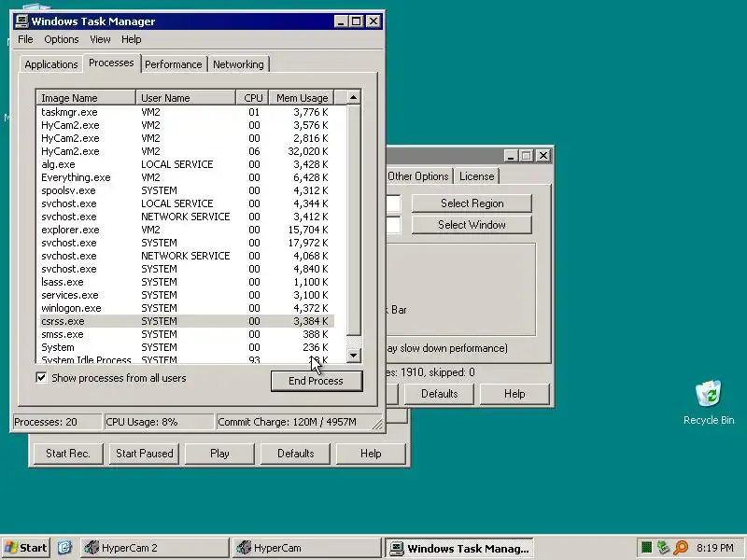Switch to the Performance tab
747x560 pixels.
pos(174,64)
